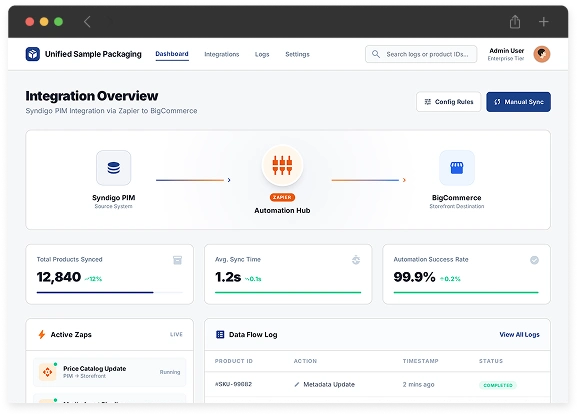
Task: Click the Metadata Update action text
Action: (329, 385)
